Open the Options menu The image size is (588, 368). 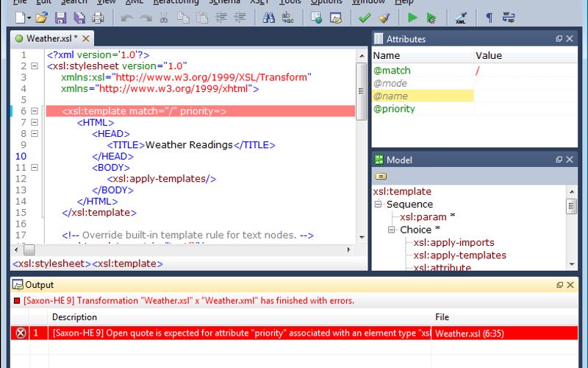[326, 2]
